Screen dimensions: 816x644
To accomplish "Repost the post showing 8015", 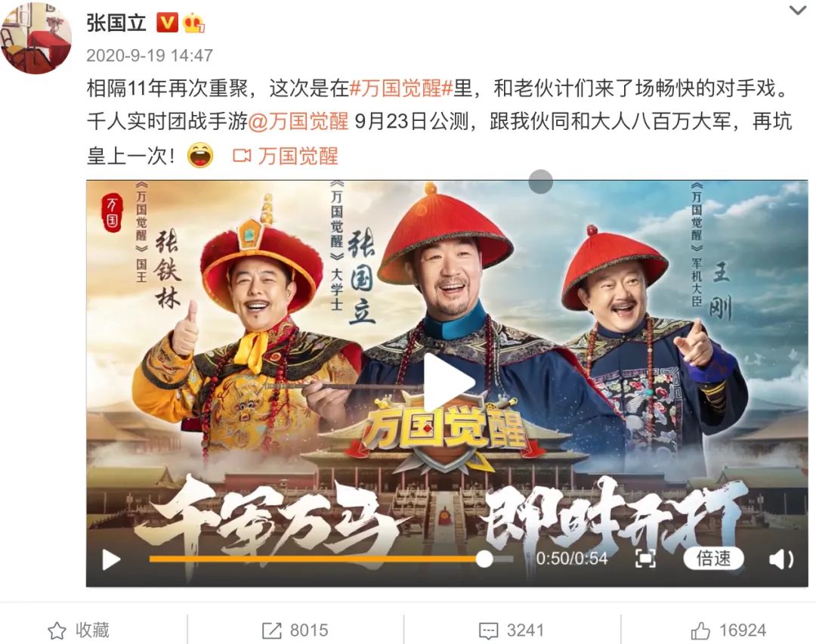I will coord(295,630).
